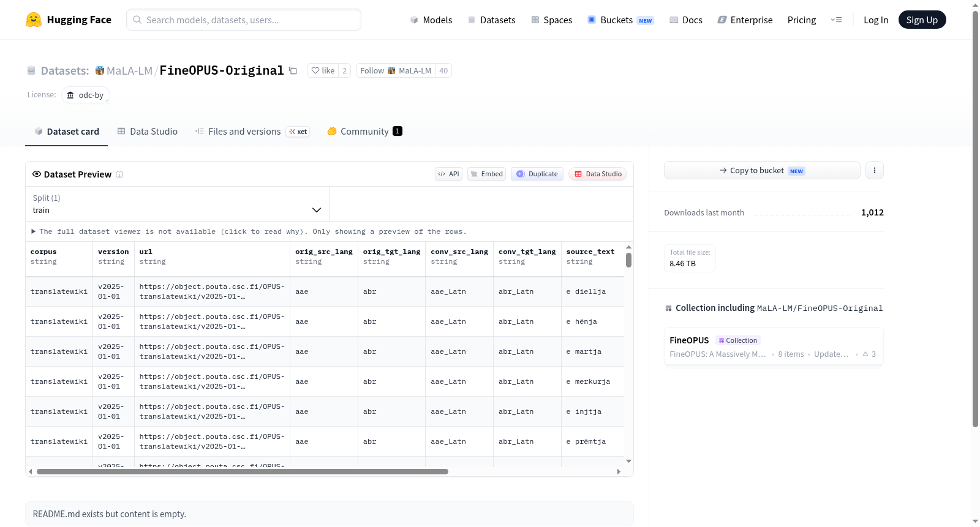Image resolution: width=980 pixels, height=527 pixels.
Task: Open the Community tab
Action: pos(364,132)
